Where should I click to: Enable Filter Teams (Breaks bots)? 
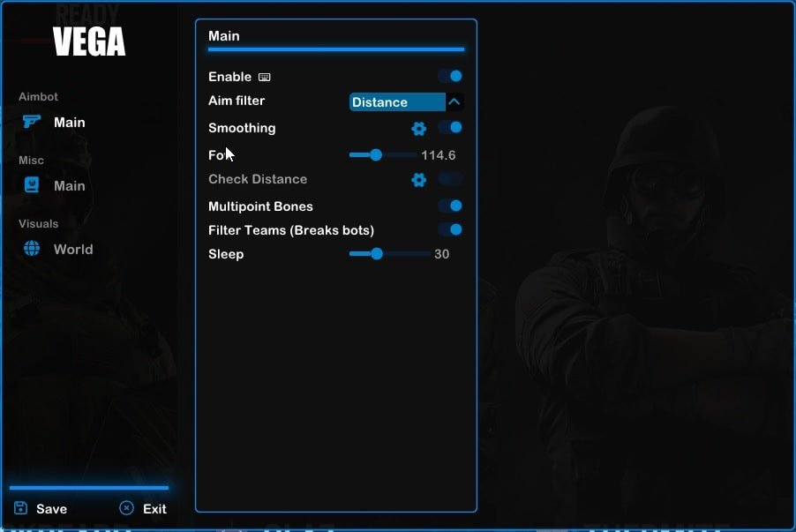[450, 229]
